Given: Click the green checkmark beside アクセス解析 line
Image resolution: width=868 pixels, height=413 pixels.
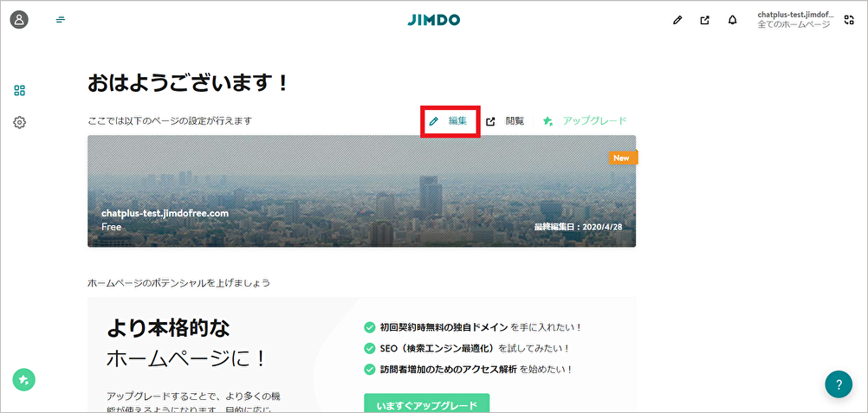Looking at the screenshot, I should click(x=369, y=369).
